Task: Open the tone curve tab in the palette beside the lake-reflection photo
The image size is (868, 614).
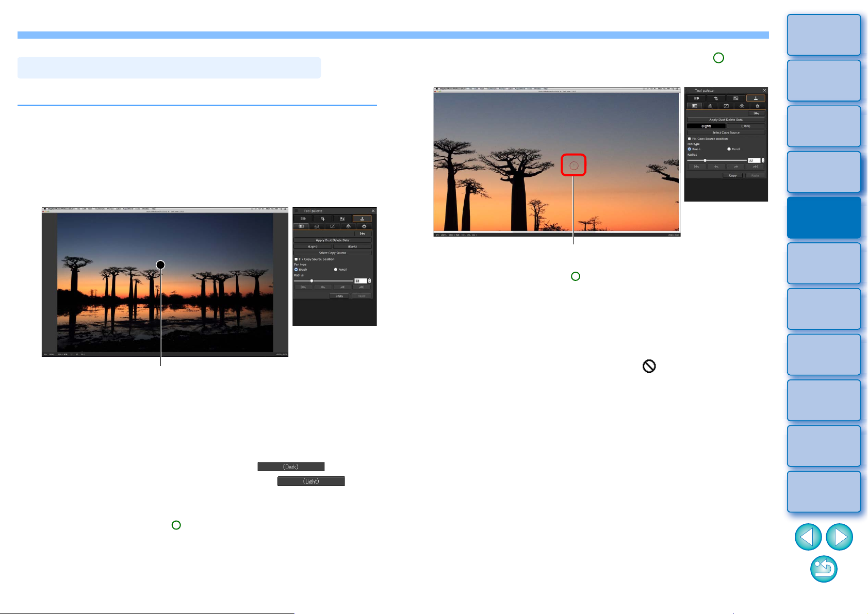Action: 333,226
